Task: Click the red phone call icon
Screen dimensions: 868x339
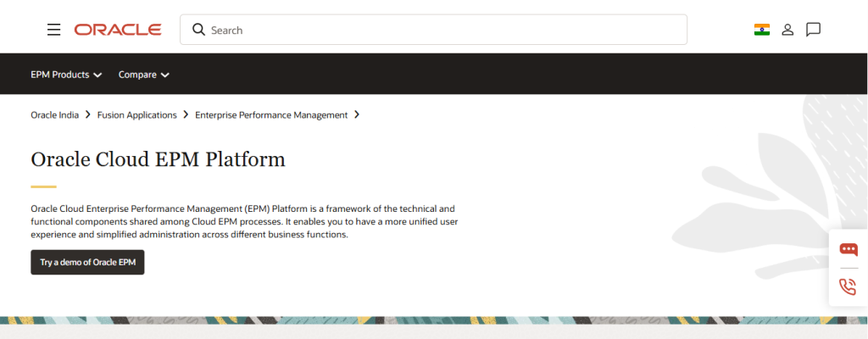Action: click(x=848, y=286)
